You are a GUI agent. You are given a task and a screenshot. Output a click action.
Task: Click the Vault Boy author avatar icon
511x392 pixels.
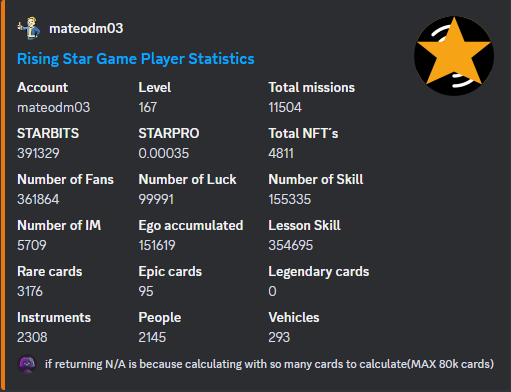[29, 28]
